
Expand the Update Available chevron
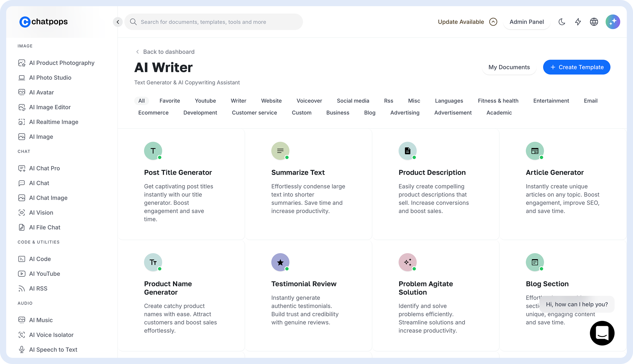493,22
